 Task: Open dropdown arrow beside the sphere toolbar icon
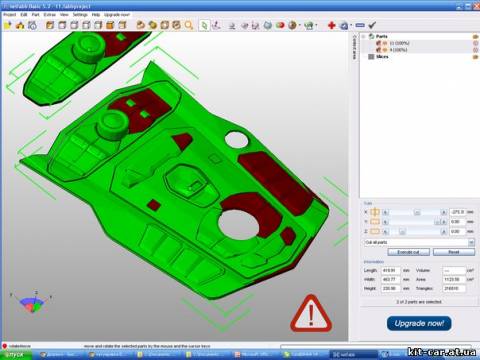click(300, 25)
